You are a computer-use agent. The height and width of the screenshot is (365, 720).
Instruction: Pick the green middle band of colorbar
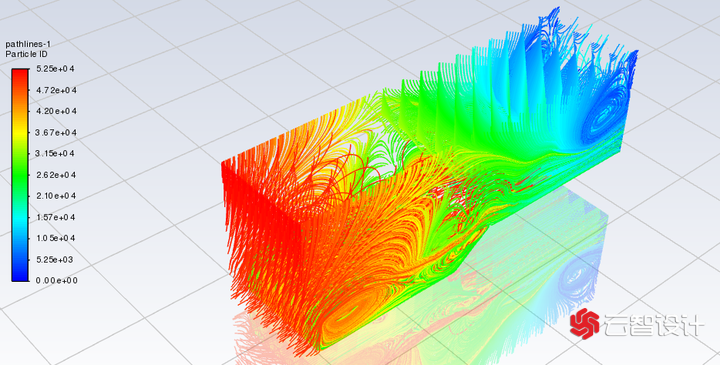tap(20, 174)
